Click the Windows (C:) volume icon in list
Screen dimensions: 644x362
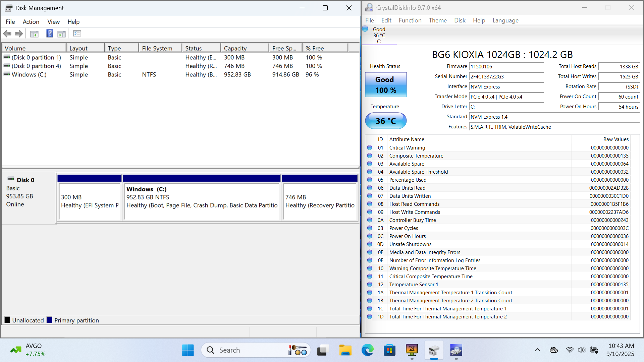(7, 74)
